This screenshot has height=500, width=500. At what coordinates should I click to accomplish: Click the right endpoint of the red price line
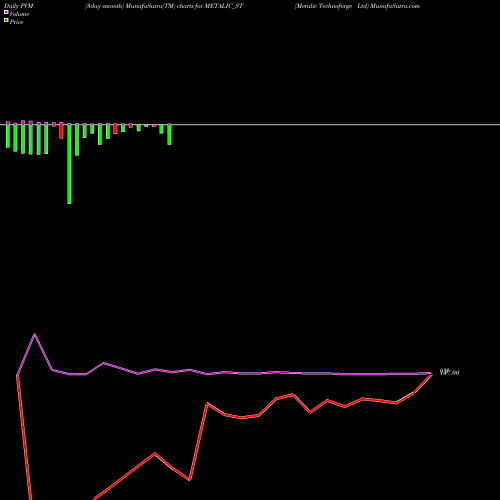pyautogui.click(x=431, y=375)
